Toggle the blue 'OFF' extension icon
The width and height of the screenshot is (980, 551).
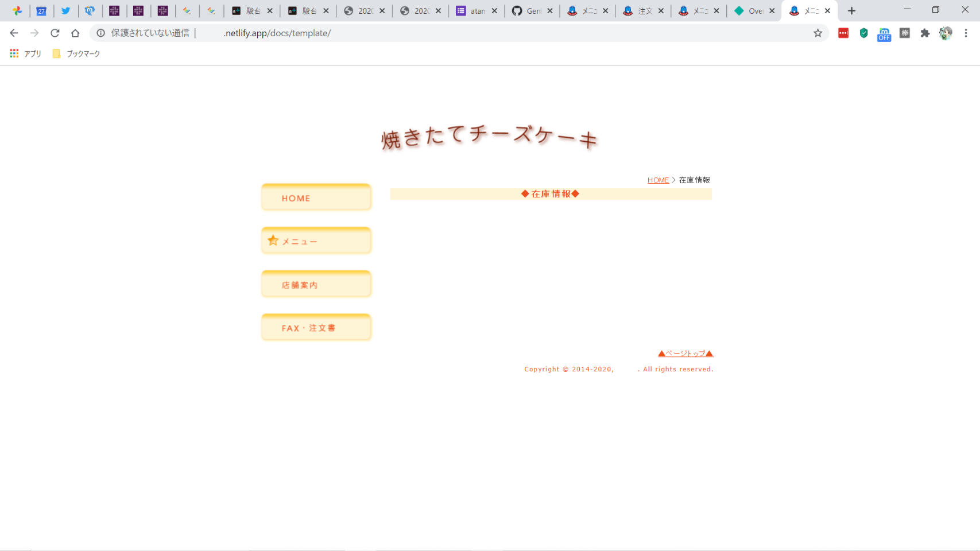click(x=884, y=34)
